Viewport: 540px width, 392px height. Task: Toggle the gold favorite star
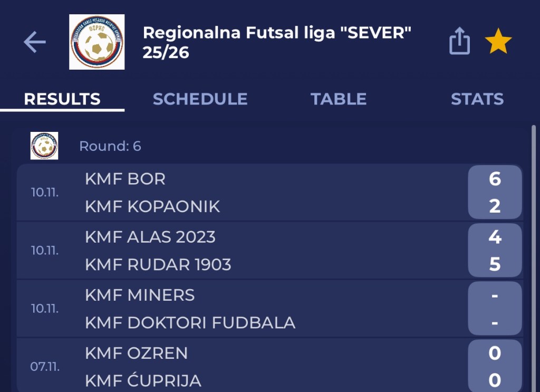(498, 42)
